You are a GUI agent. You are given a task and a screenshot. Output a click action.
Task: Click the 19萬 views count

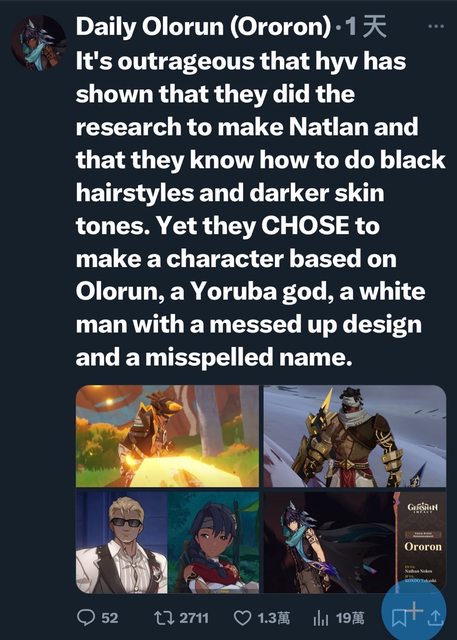(x=350, y=618)
